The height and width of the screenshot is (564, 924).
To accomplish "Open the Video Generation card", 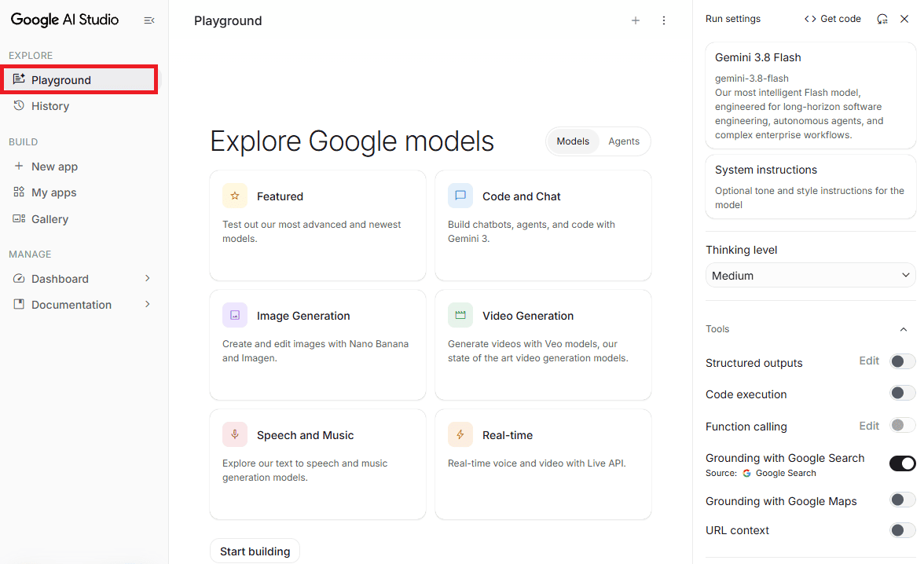I will pos(544,345).
